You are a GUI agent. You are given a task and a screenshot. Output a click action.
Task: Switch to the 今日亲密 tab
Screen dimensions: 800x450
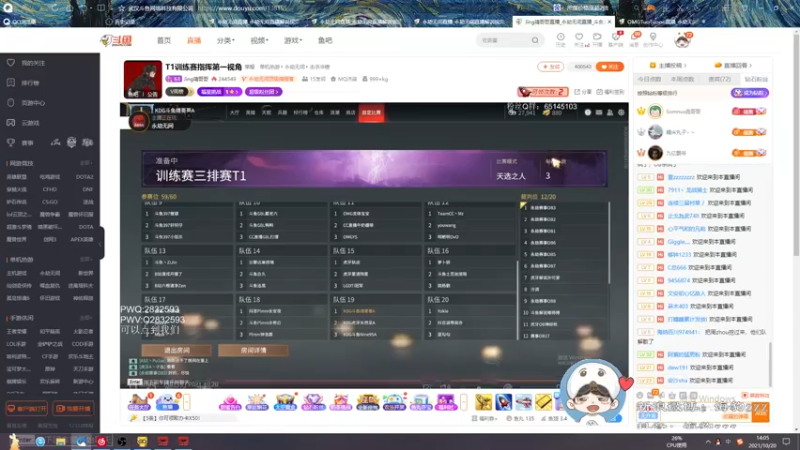tap(649, 79)
